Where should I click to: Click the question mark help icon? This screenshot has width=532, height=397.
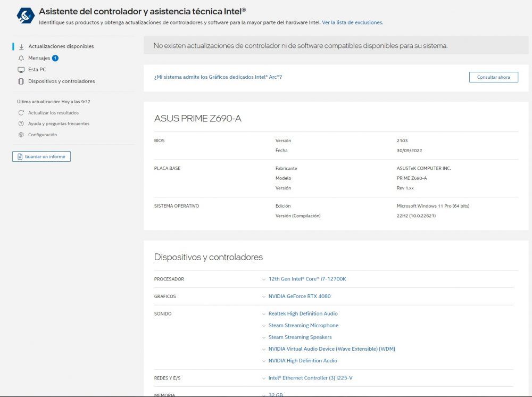21,123
